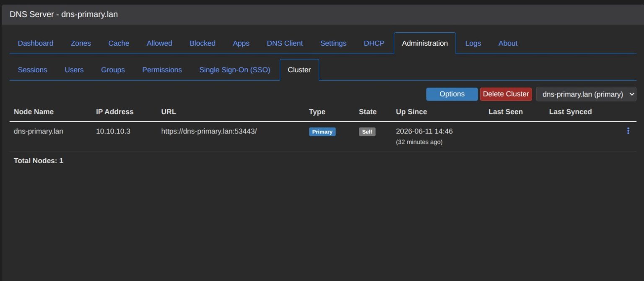Click the (32 minutes ago) text
Image resolution: width=644 pixels, height=281 pixels.
(419, 142)
